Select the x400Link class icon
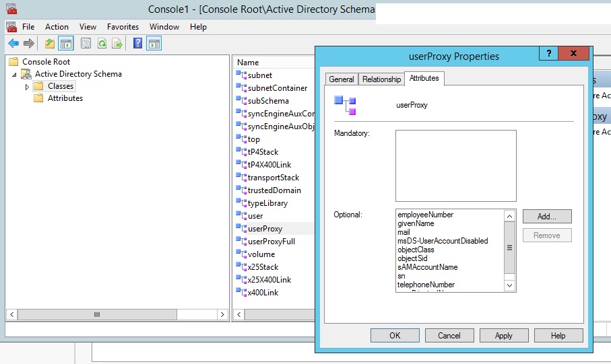 click(241, 291)
